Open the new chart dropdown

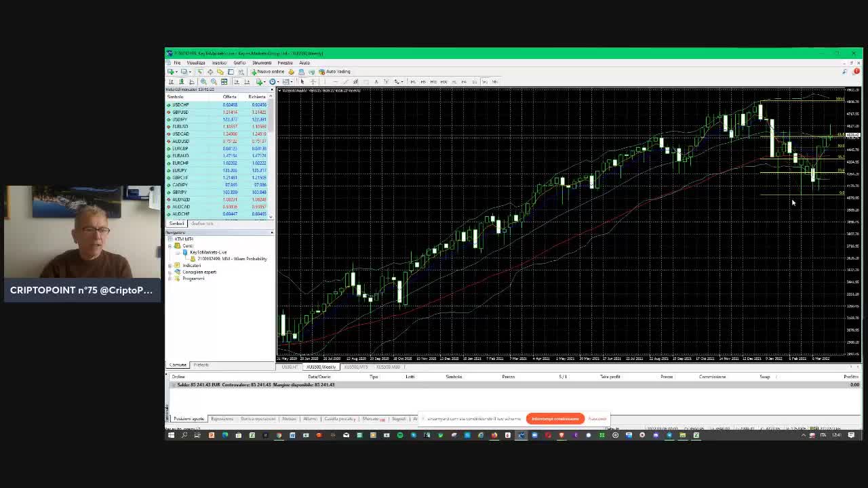(173, 71)
